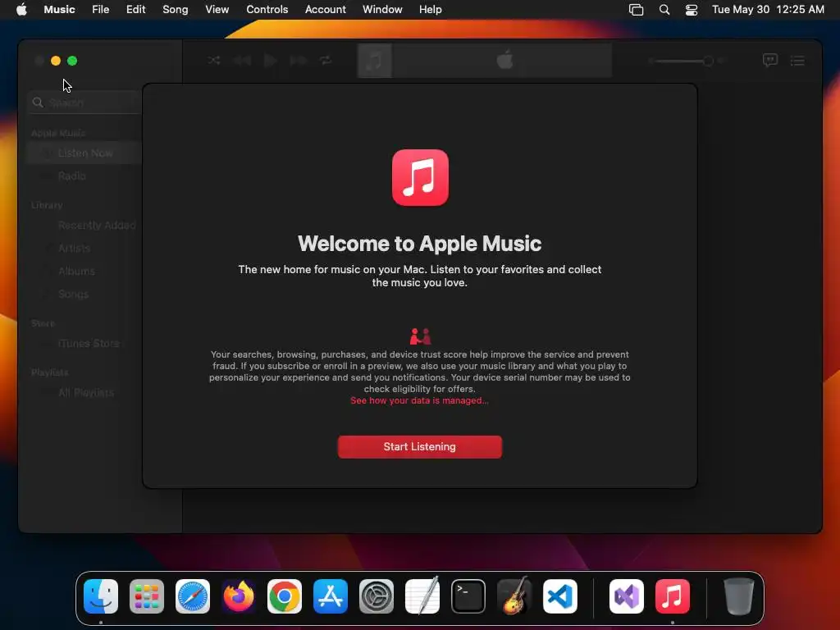840x630 pixels.
Task: Click the Start Listening button
Action: tap(419, 447)
